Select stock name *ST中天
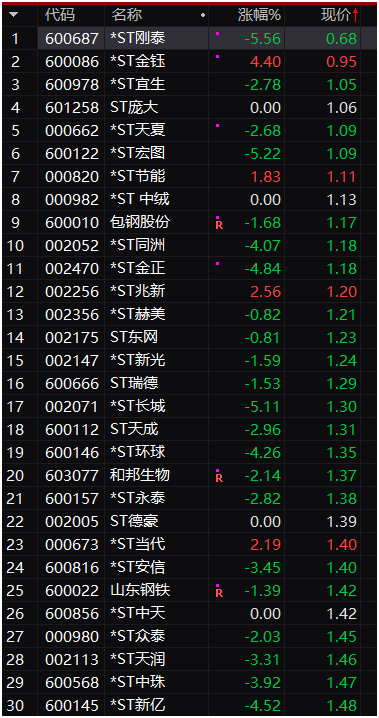This screenshot has width=379, height=718. pyautogui.click(x=137, y=613)
